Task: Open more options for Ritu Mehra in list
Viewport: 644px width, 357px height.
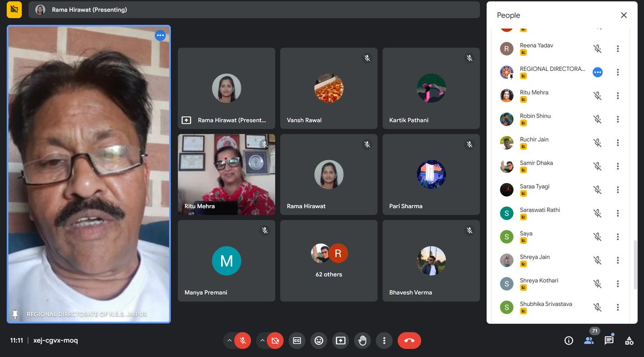Action: pyautogui.click(x=618, y=96)
